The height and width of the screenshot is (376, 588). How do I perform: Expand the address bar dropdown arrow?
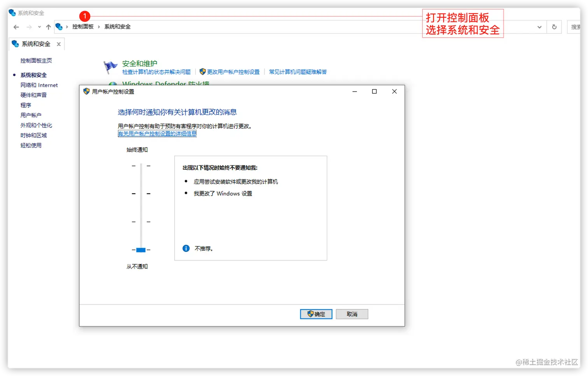pos(539,27)
